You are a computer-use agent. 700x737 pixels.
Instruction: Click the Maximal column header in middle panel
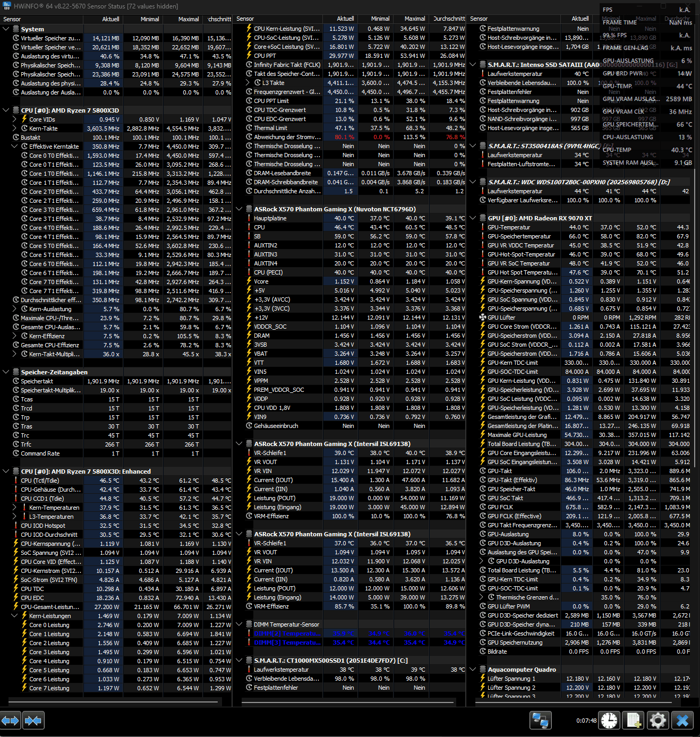pyautogui.click(x=412, y=19)
